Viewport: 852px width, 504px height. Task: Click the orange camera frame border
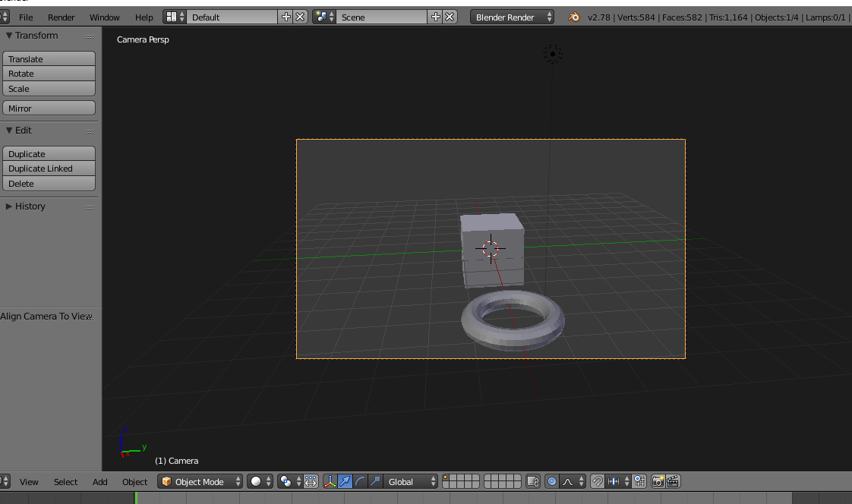491,140
